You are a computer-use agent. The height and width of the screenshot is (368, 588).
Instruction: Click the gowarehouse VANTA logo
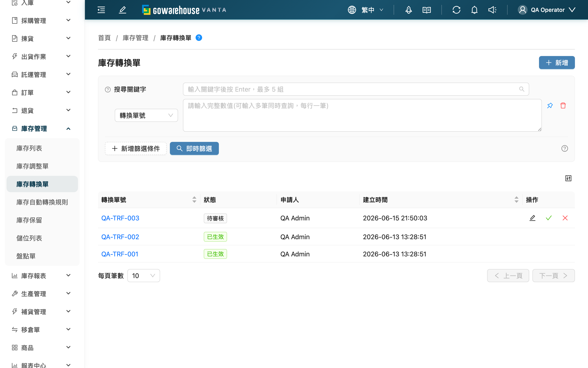coord(184,10)
